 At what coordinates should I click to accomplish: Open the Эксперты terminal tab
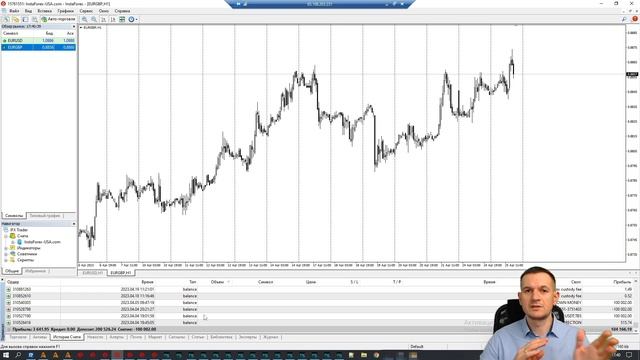(248, 337)
